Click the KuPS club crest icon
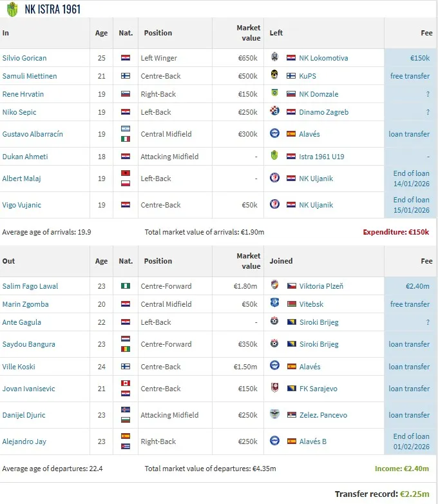 point(276,76)
